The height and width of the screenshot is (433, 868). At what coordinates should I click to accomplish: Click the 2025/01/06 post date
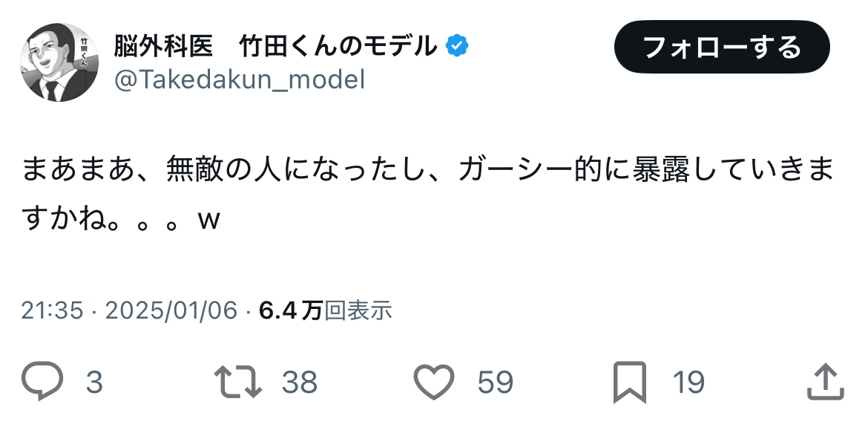click(x=171, y=310)
